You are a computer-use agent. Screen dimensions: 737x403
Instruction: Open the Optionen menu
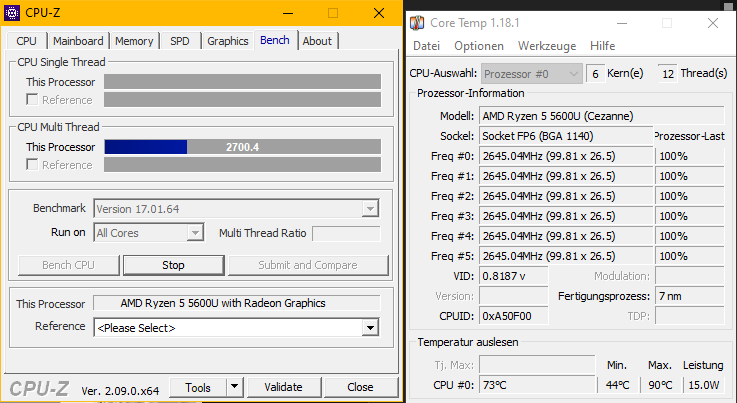coord(478,46)
